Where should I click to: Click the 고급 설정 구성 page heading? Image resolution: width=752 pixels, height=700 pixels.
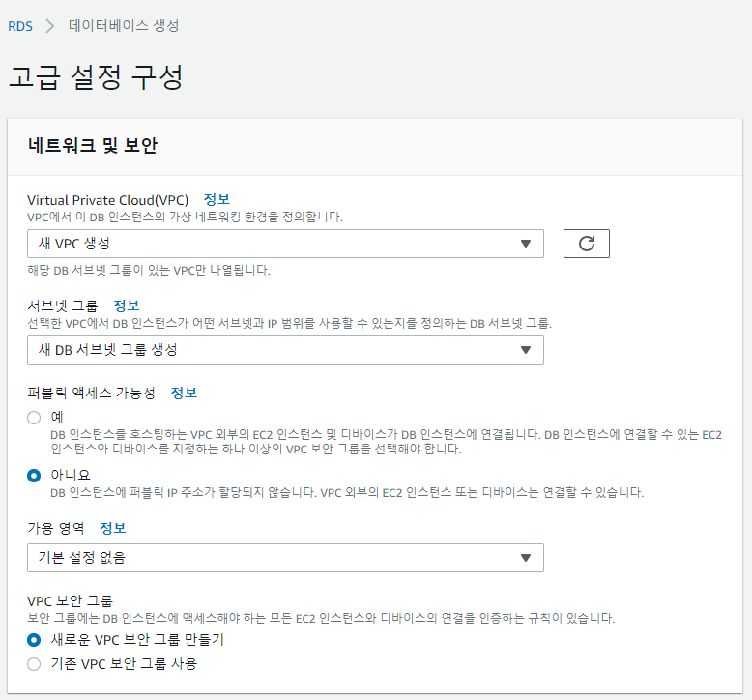click(x=96, y=76)
